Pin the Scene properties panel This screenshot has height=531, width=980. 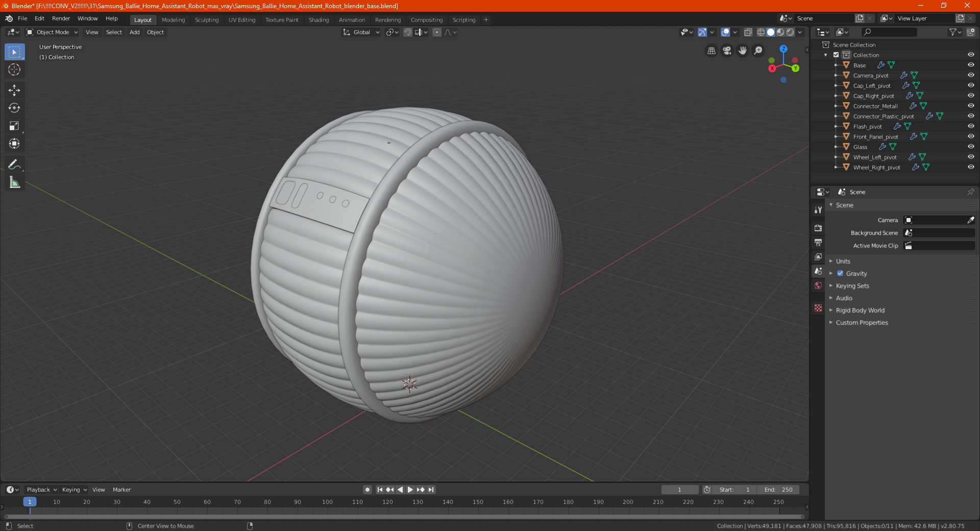971,192
